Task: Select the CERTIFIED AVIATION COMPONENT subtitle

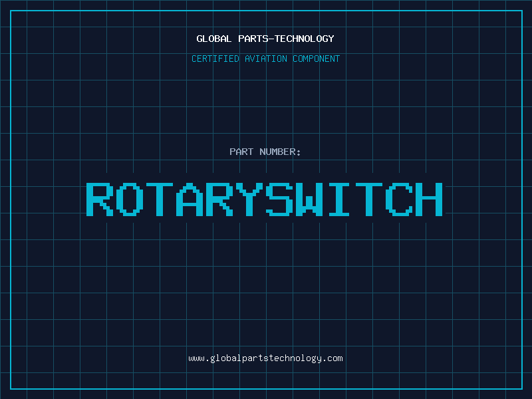Action: pos(265,59)
